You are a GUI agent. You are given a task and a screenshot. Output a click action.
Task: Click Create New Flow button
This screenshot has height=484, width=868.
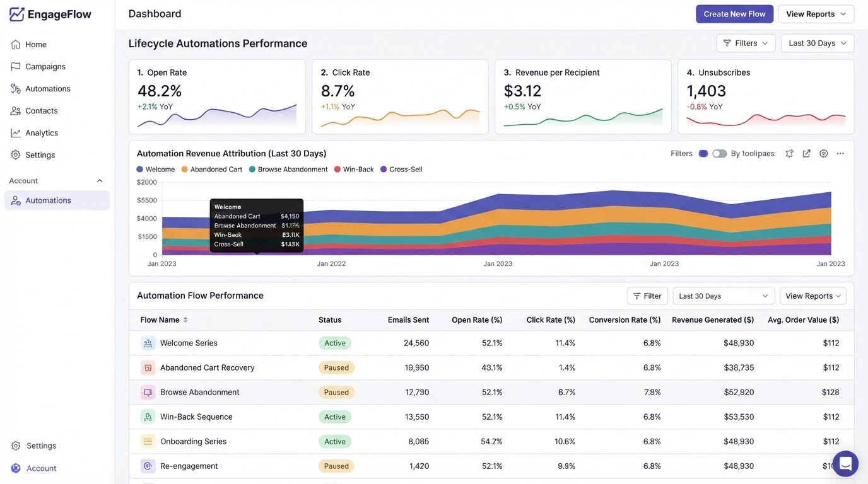pyautogui.click(x=734, y=14)
